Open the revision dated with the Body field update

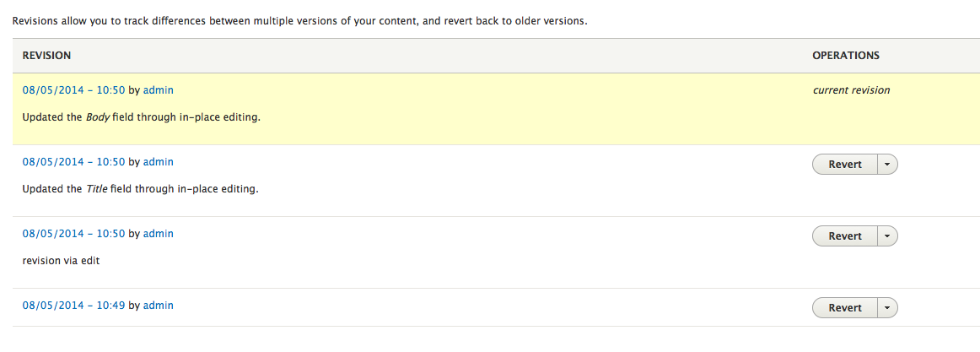(73, 89)
